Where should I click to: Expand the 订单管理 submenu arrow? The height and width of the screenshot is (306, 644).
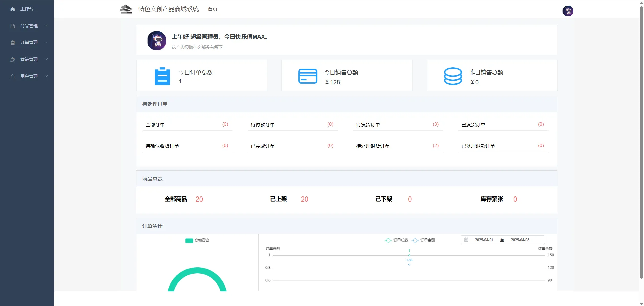46,42
